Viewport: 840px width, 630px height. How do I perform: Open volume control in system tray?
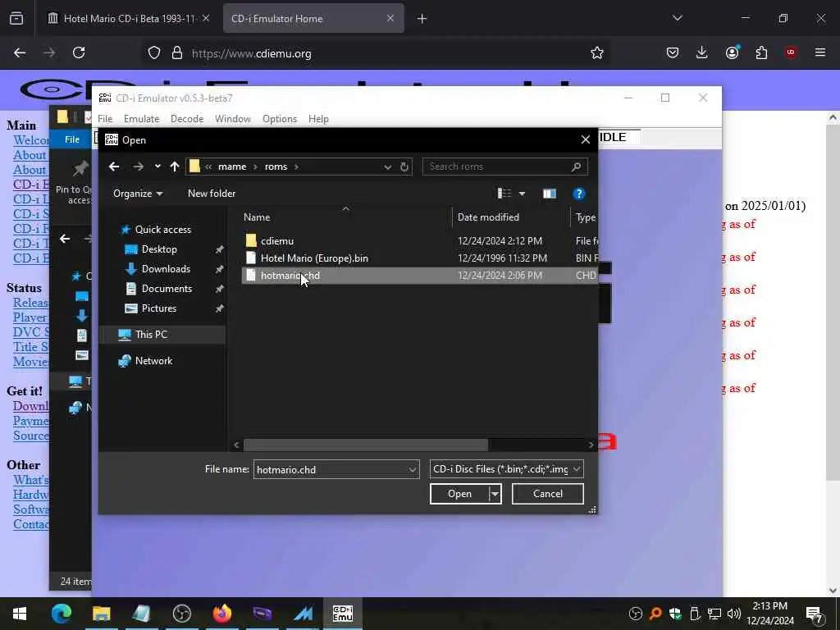[733, 614]
